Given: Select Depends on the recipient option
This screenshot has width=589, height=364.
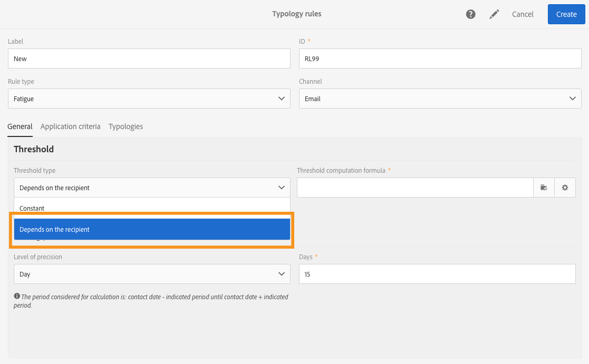Looking at the screenshot, I should point(152,229).
